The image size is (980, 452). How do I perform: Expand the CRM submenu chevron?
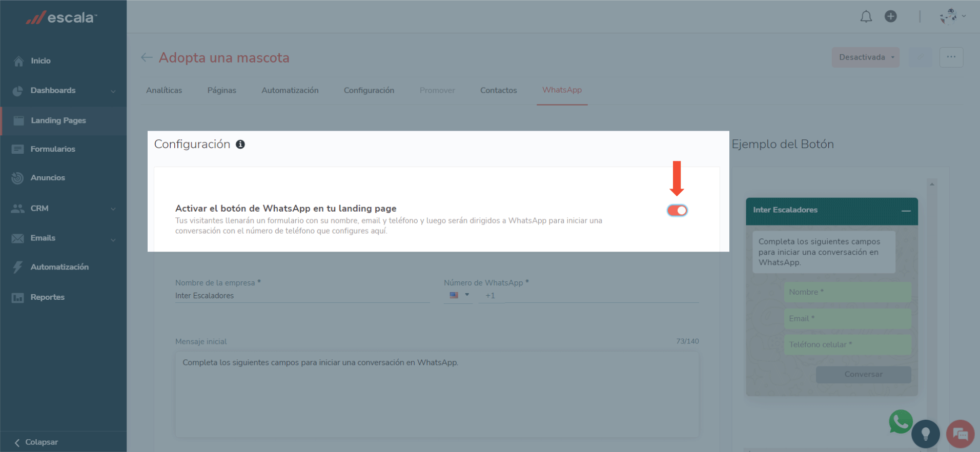pyautogui.click(x=113, y=209)
